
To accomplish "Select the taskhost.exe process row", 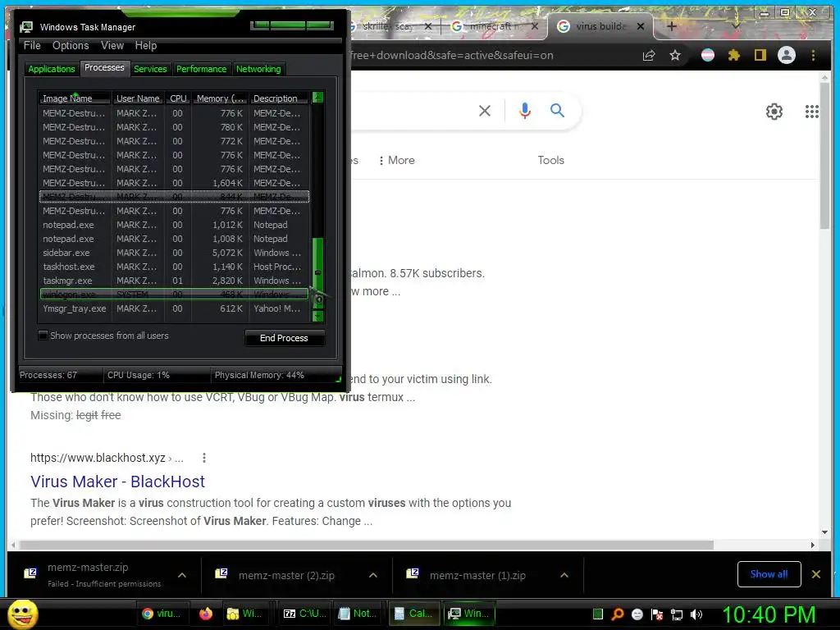I will (x=174, y=267).
